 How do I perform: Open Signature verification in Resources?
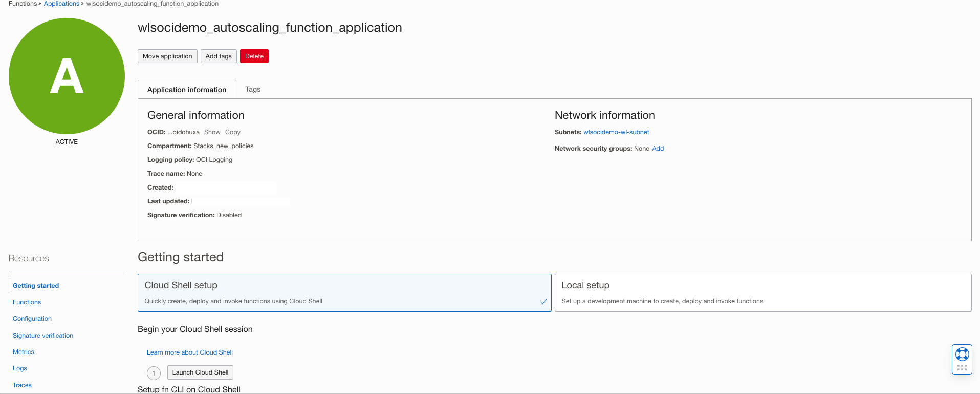click(x=43, y=336)
